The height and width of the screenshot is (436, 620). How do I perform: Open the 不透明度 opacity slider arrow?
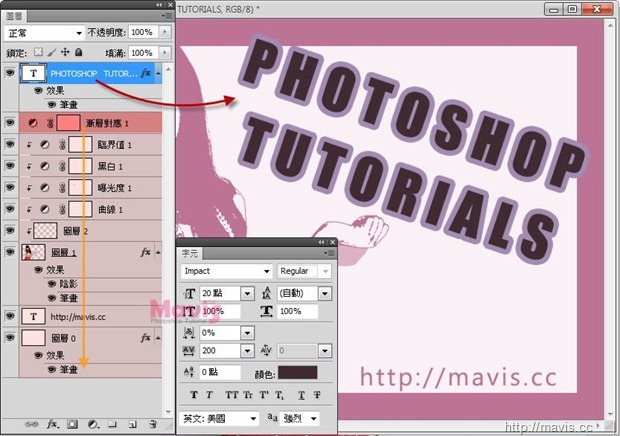pos(165,32)
